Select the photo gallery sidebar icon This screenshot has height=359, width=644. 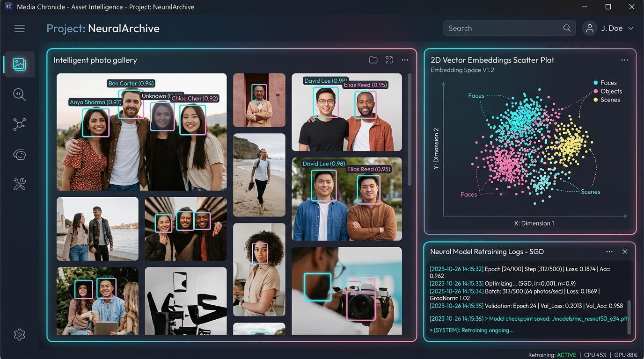pos(19,64)
